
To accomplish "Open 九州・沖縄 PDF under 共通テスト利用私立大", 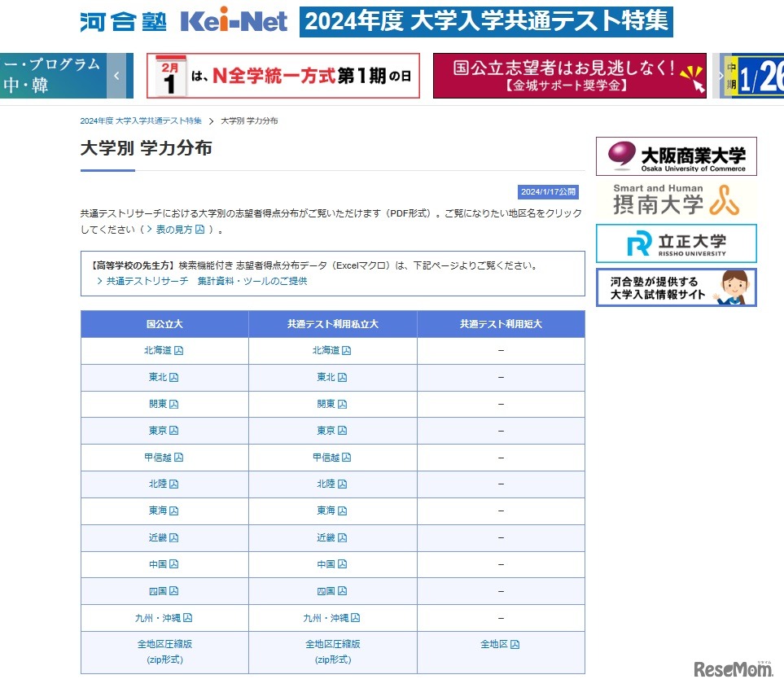I will [332, 618].
